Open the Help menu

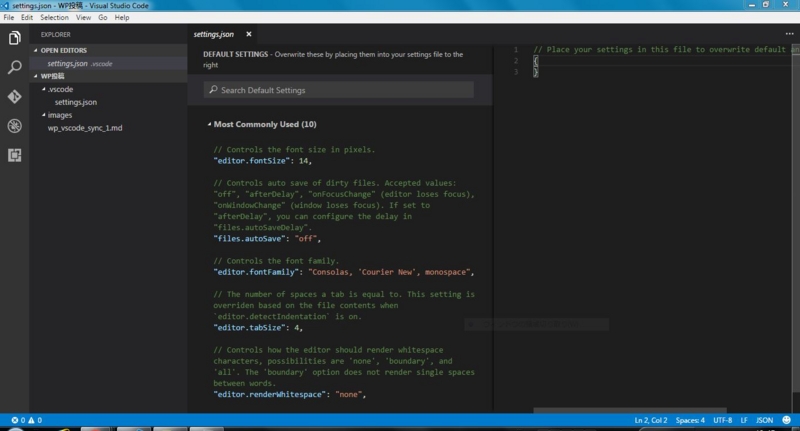(x=121, y=17)
